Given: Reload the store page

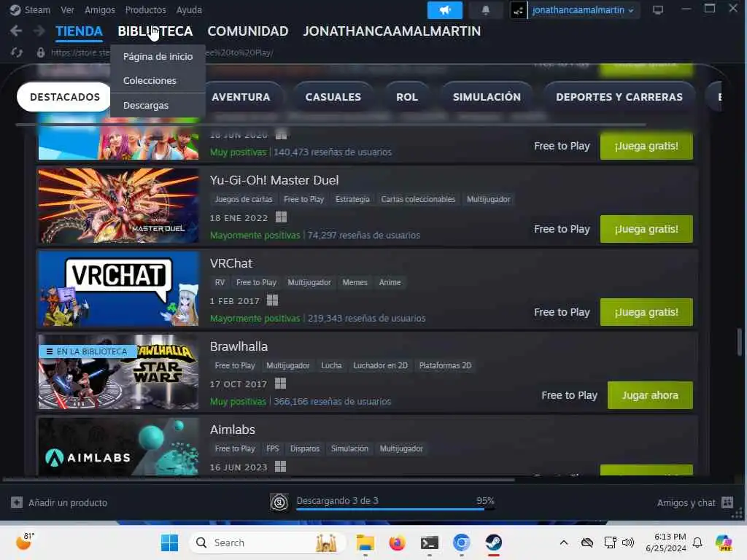Looking at the screenshot, I should coord(17,52).
